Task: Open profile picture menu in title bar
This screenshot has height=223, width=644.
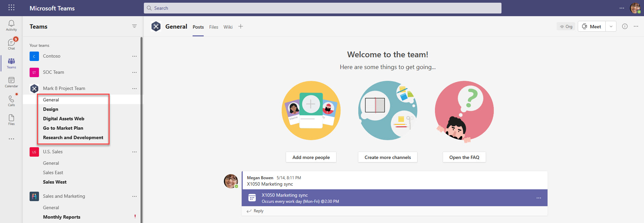Action: (x=635, y=8)
